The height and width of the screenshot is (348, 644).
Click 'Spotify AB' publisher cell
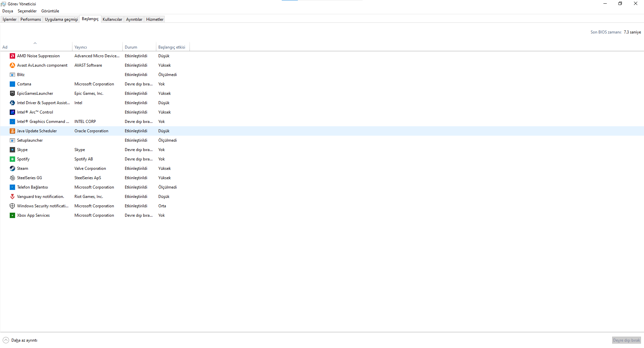coord(84,159)
